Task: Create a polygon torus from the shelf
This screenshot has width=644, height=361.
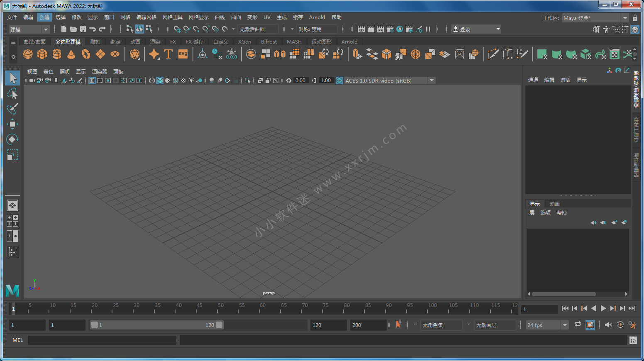Action: click(x=86, y=54)
